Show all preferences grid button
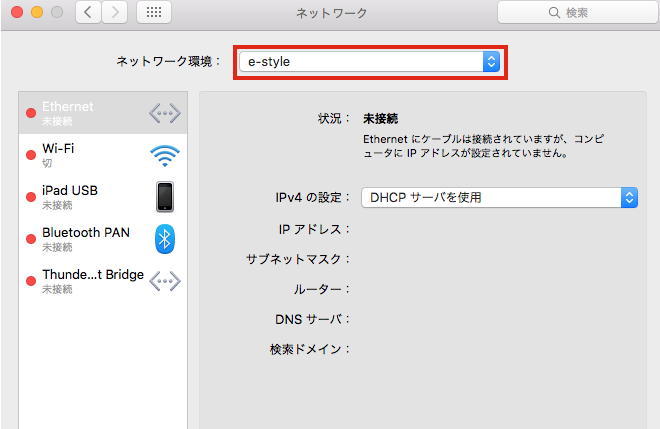660x429 pixels. point(154,12)
